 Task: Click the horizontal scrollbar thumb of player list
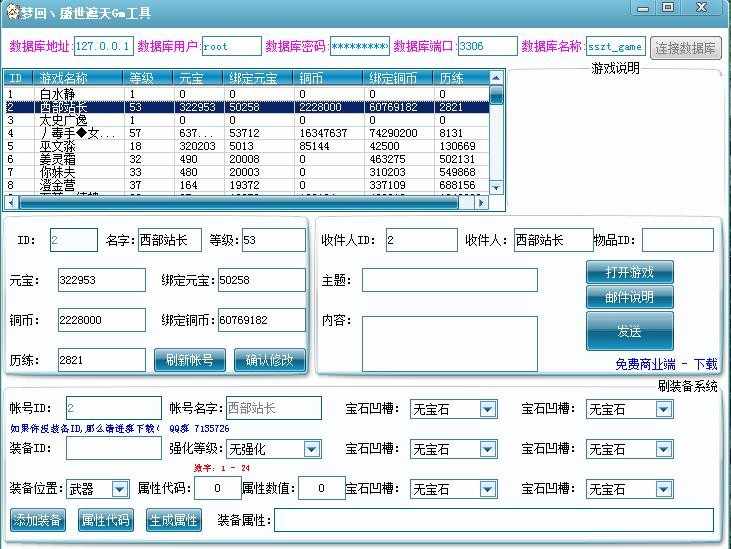(239, 203)
